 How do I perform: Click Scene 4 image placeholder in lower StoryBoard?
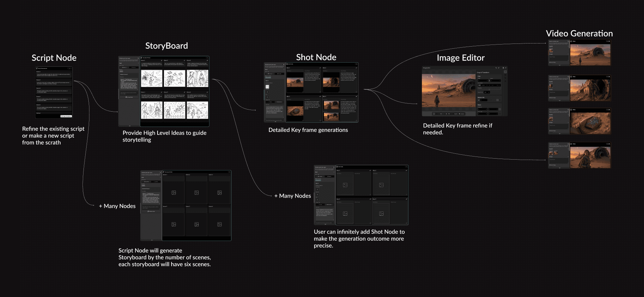coord(174,224)
